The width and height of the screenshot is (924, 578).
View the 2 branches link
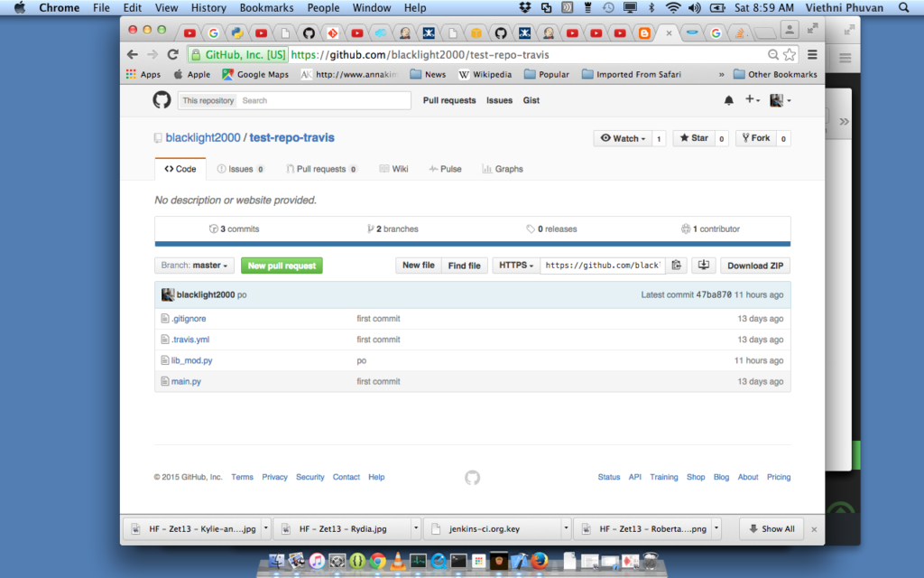tap(393, 228)
